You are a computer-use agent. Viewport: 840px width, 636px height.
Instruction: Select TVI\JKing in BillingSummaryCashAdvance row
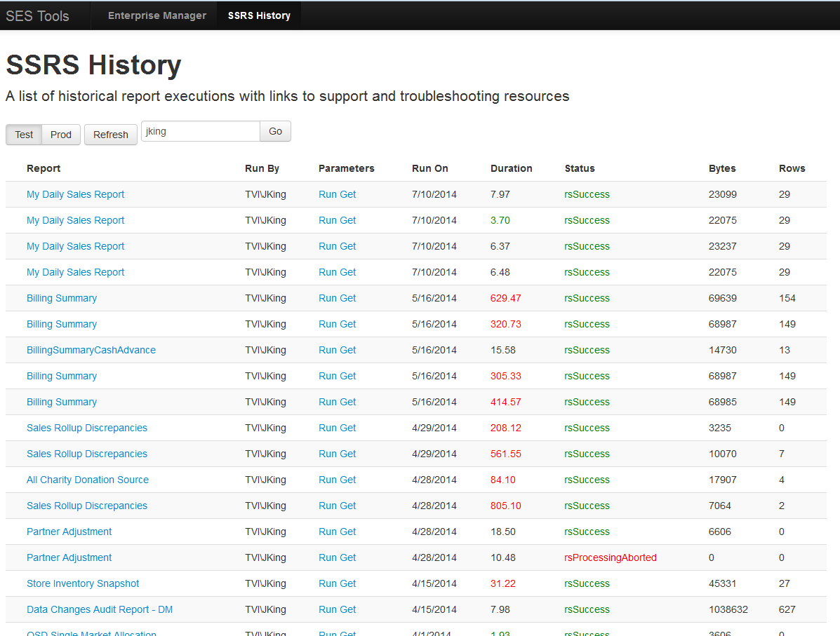pos(265,350)
